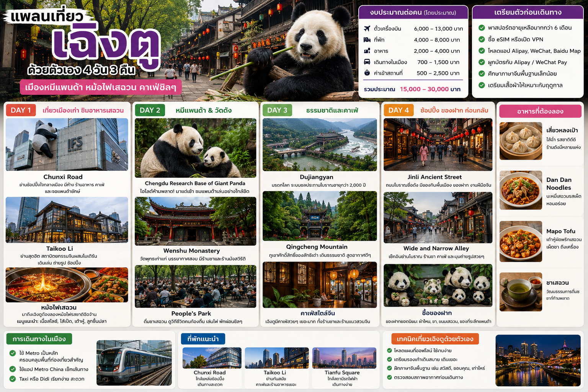Open the People's Park teahouse photo
588x392 pixels.
[x=195, y=286]
